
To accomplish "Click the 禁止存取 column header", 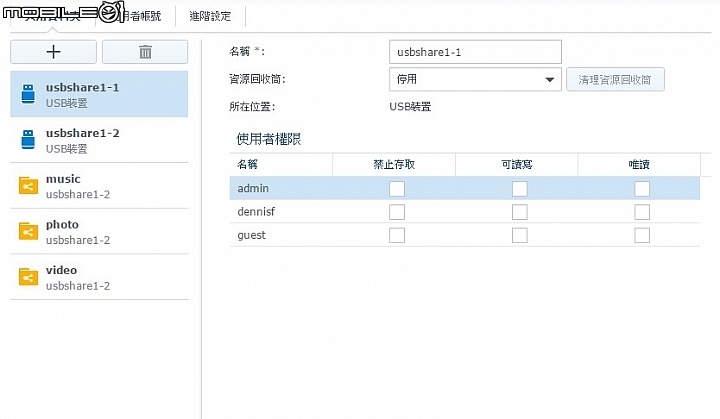I will (394, 164).
